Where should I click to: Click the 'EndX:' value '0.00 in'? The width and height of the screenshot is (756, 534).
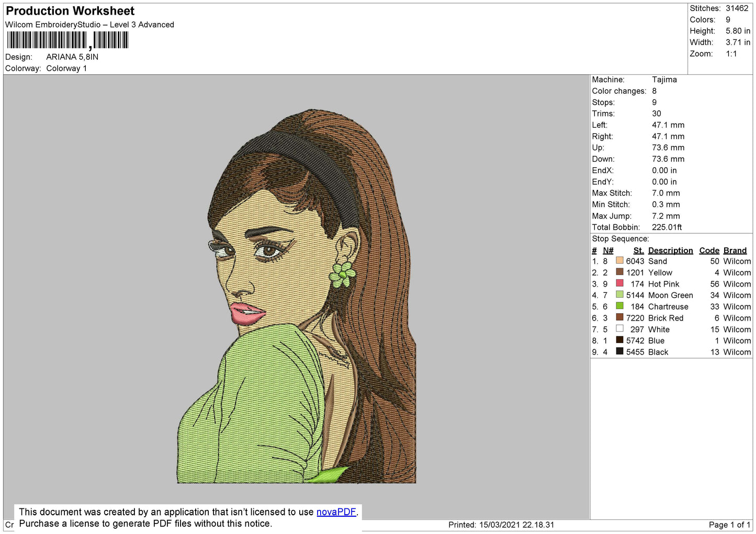664,171
